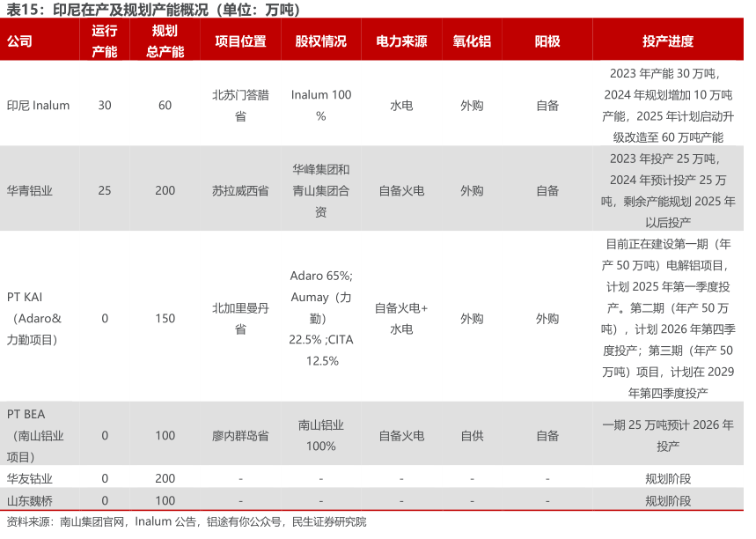This screenshot has height=539, width=756.
Task: Click the 股权情况 column header
Action: [x=320, y=41]
